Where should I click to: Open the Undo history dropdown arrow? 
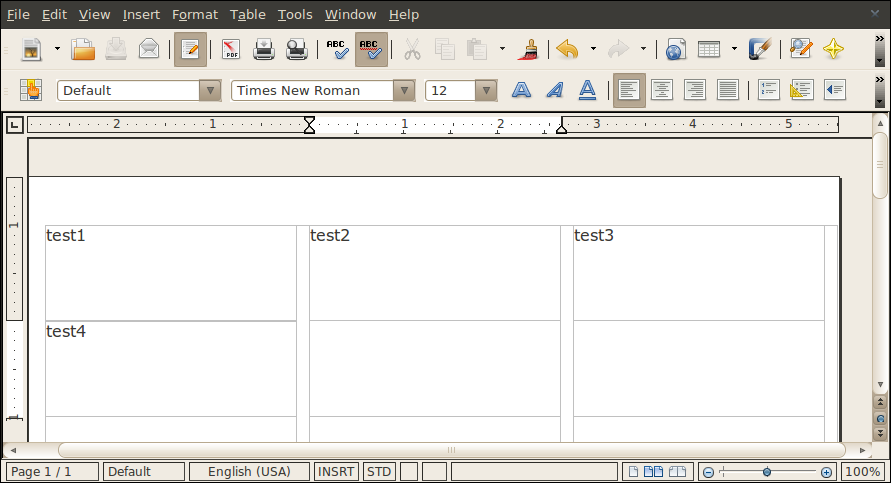593,49
